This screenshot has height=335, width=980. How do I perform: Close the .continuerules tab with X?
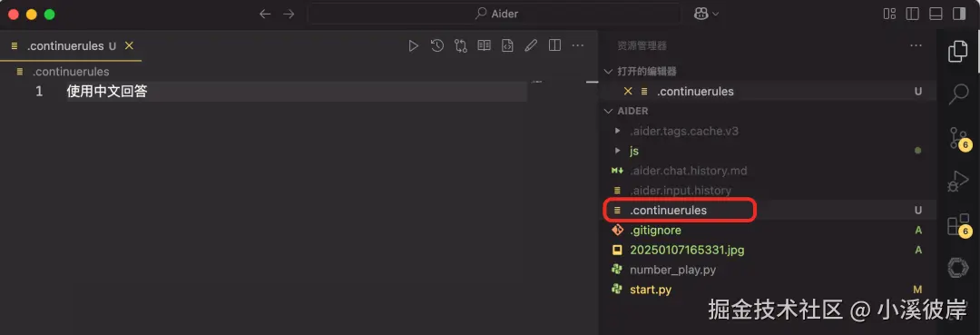pyautogui.click(x=129, y=45)
